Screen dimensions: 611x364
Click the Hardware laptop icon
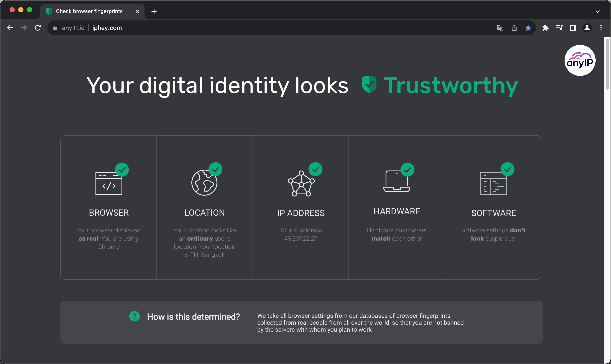pos(397,182)
